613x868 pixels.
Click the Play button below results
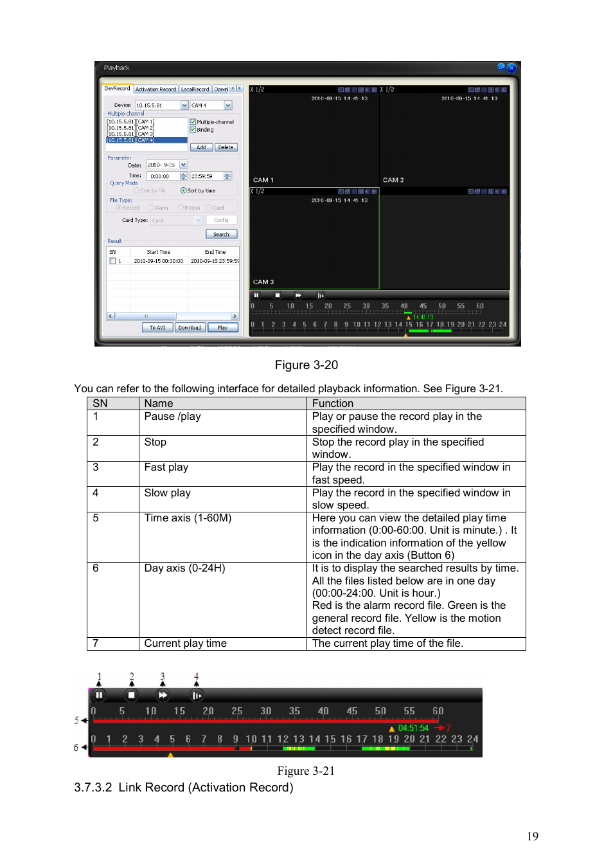[x=223, y=328]
